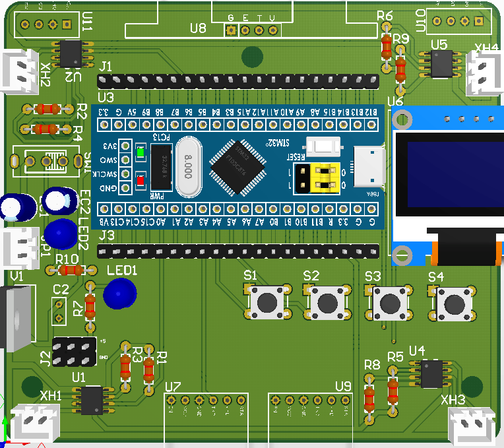Image resolution: width=504 pixels, height=448 pixels.
Task: Select the U1 eight-pin IC
Action: coord(92,400)
